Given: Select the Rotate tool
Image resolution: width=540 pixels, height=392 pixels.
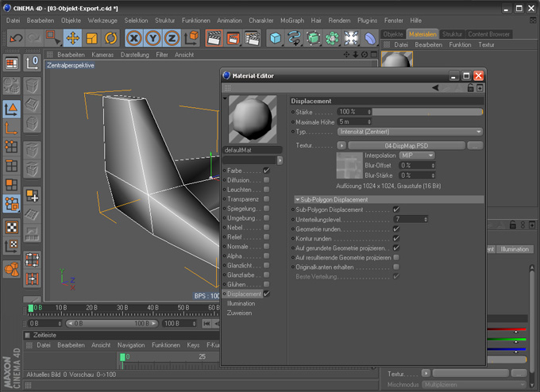Looking at the screenshot, I should coord(110,37).
